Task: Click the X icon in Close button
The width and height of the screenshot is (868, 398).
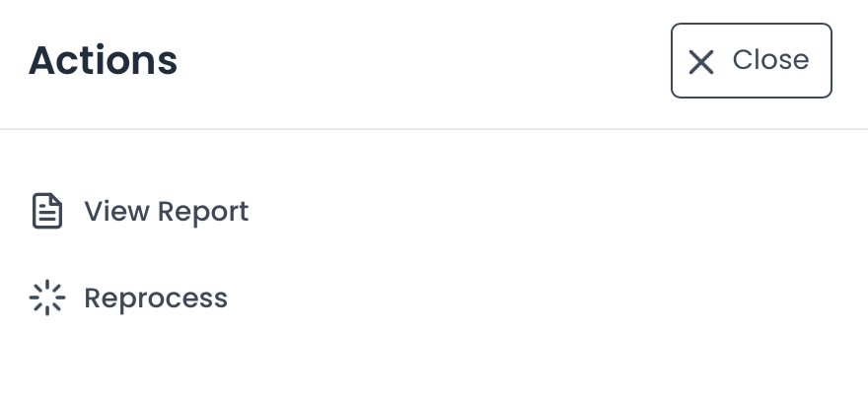Action: tap(701, 62)
